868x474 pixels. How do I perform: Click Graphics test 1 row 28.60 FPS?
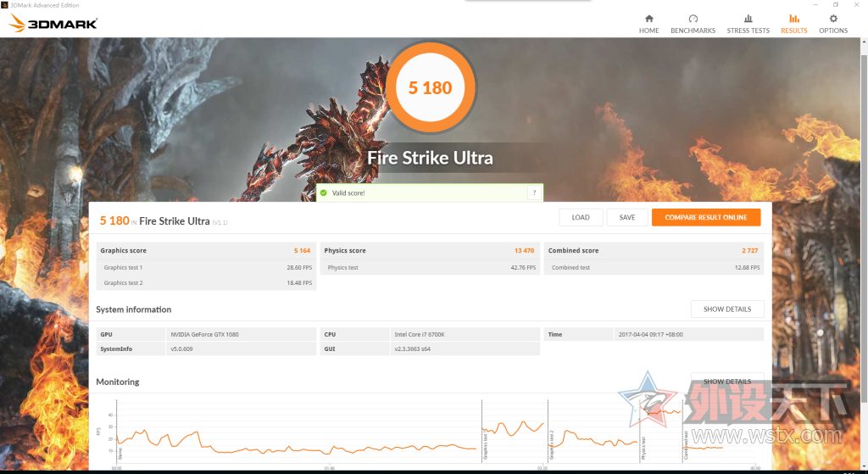(206, 267)
